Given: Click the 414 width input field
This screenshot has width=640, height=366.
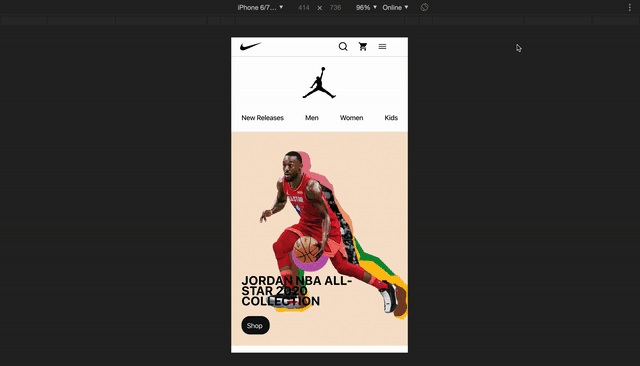Looking at the screenshot, I should coord(304,7).
